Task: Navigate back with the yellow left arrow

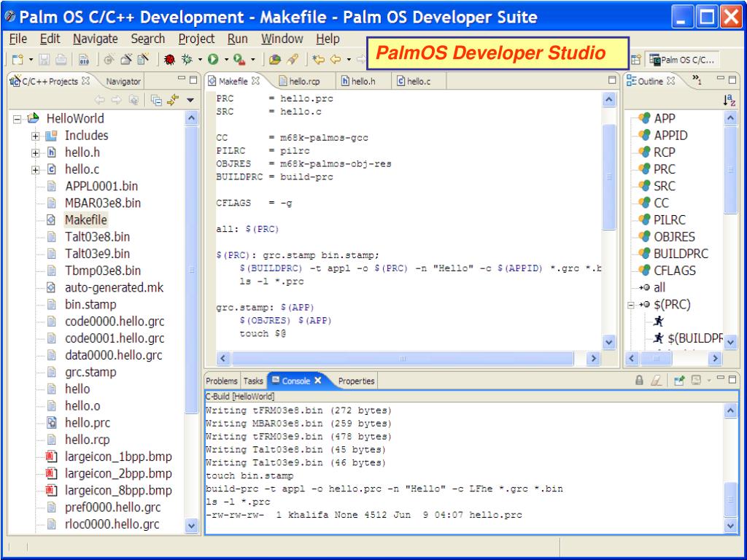Action: click(336, 59)
